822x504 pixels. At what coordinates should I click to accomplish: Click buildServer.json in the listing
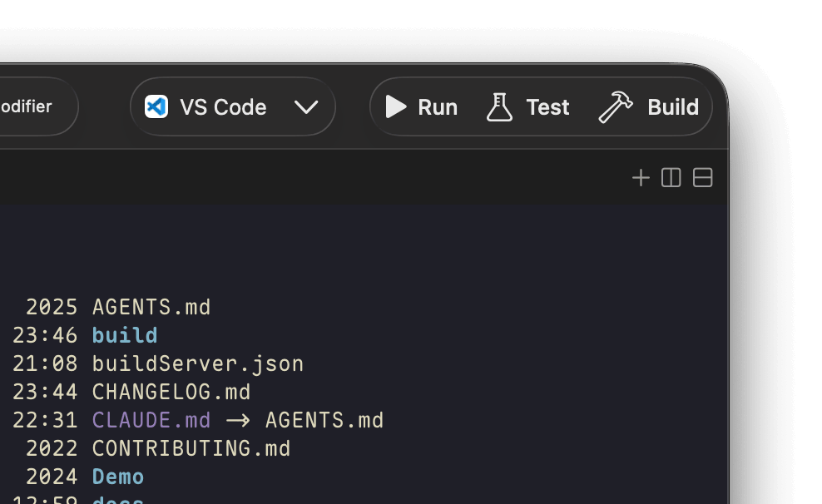pyautogui.click(x=198, y=363)
